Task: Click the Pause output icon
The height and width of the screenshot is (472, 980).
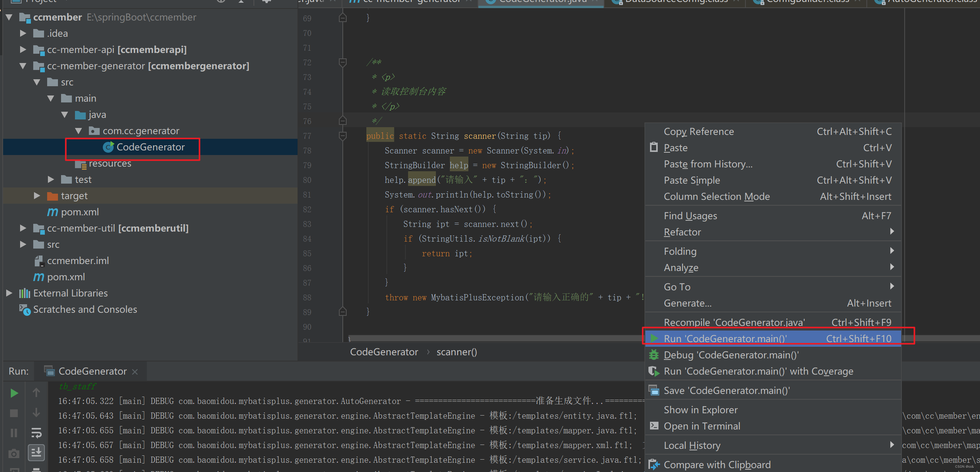Action: 14,433
